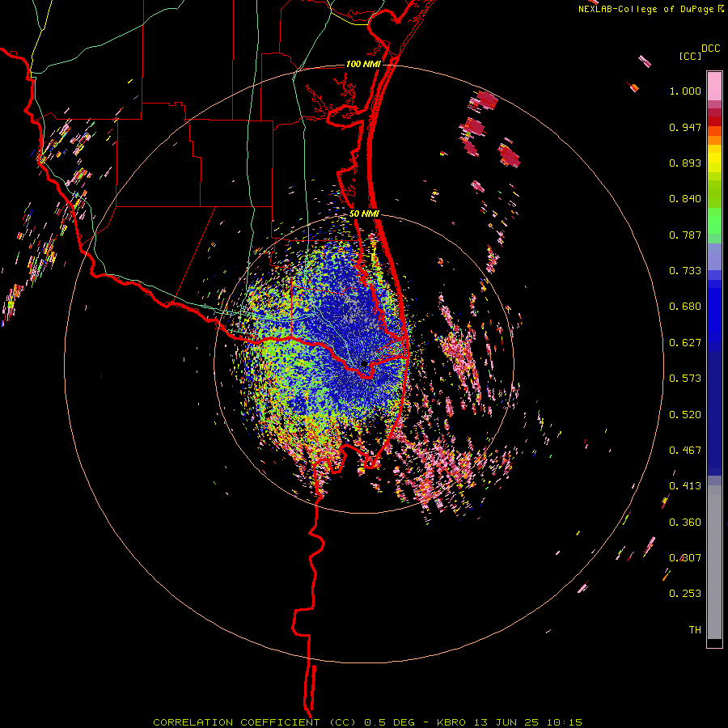Select the 0.840 scale value

(x=685, y=199)
